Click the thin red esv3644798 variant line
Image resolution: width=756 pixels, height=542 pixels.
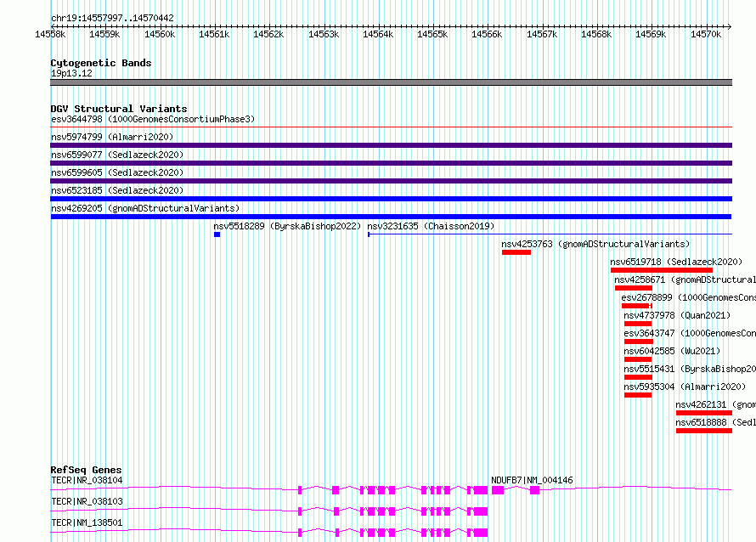[391, 127]
